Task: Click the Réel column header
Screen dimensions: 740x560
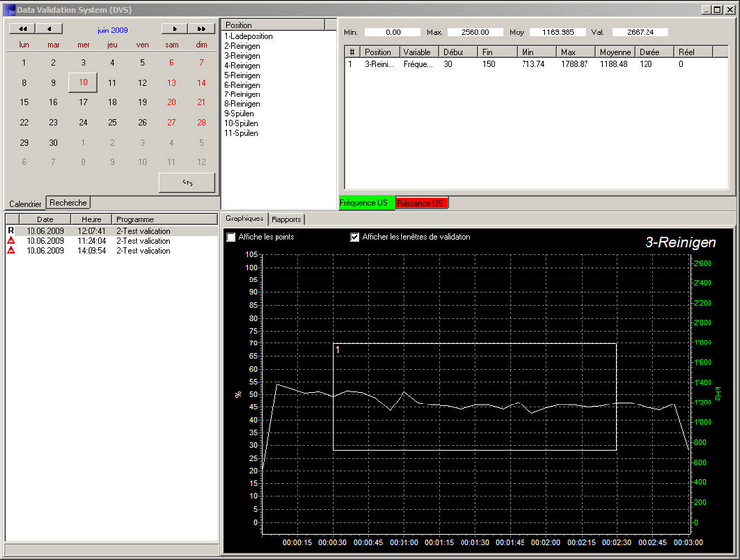Action: tap(694, 52)
